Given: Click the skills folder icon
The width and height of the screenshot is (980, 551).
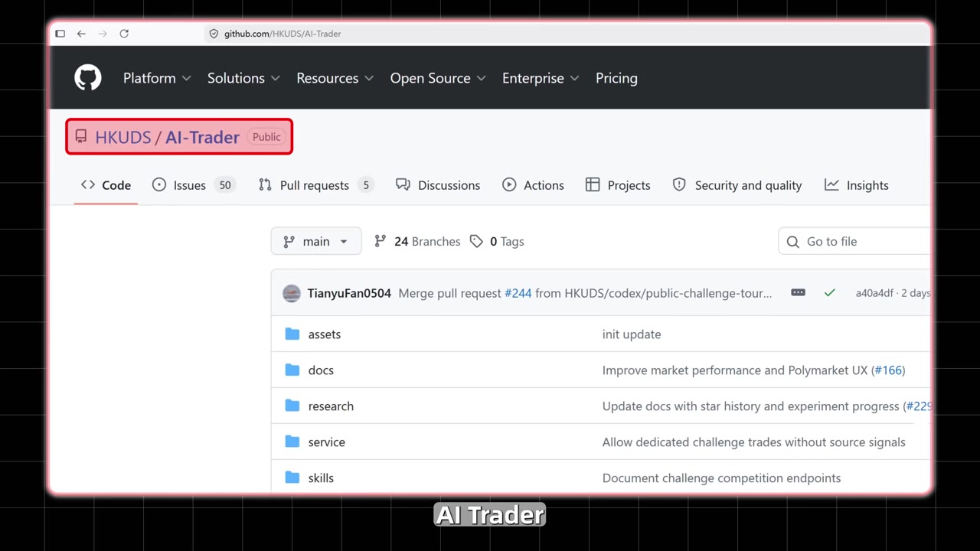Looking at the screenshot, I should tap(292, 478).
